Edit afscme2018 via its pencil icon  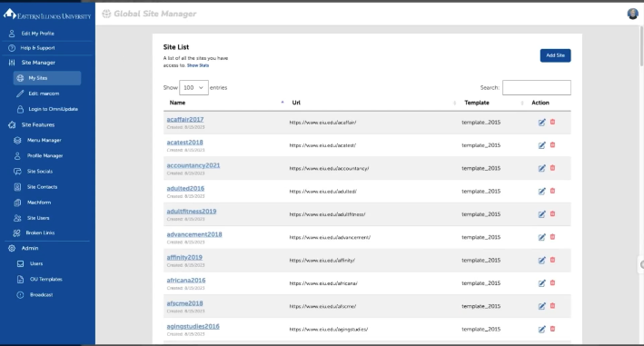click(541, 306)
